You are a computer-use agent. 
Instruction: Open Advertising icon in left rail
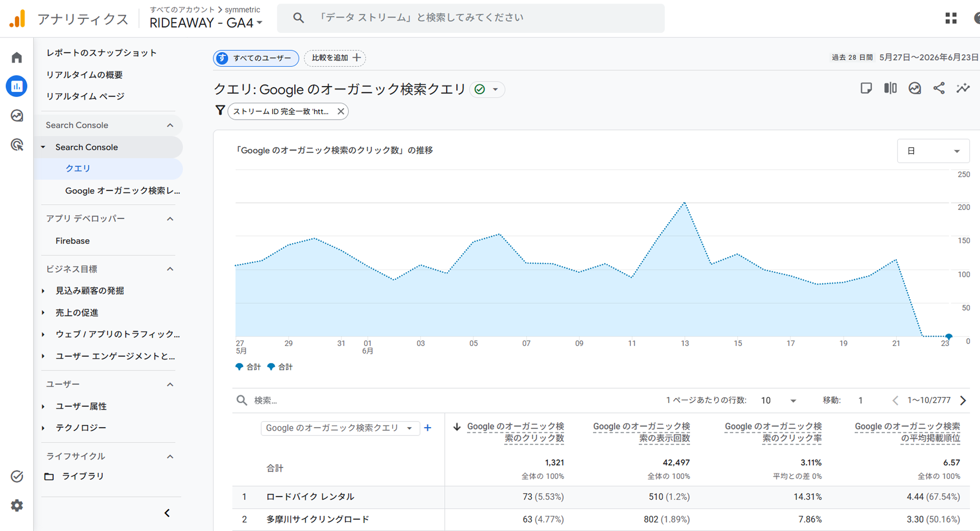pyautogui.click(x=17, y=145)
